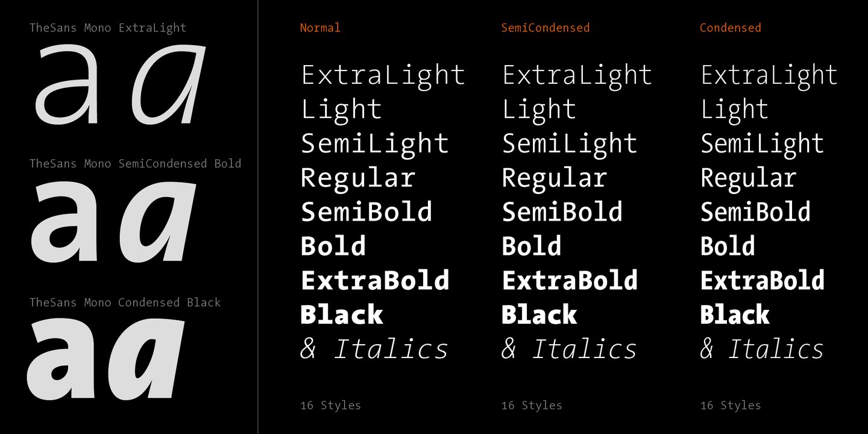Click the upright Condensed Black 'a' glyph
The width and height of the screenshot is (868, 434).
pos(62,360)
